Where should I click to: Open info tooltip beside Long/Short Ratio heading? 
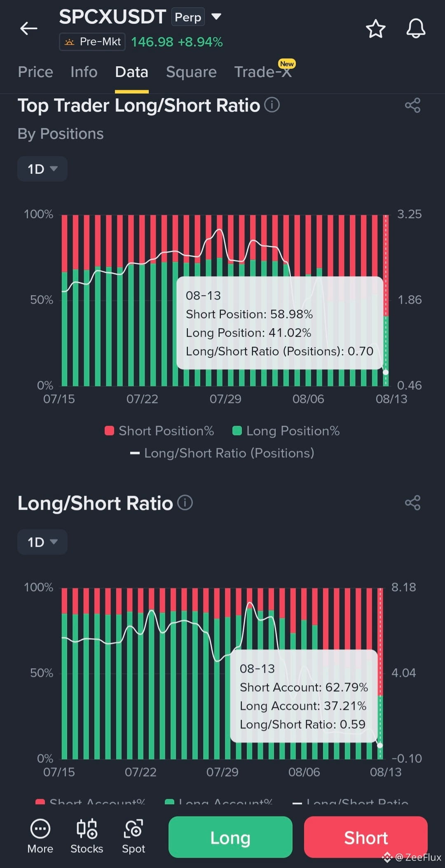pyautogui.click(x=185, y=503)
